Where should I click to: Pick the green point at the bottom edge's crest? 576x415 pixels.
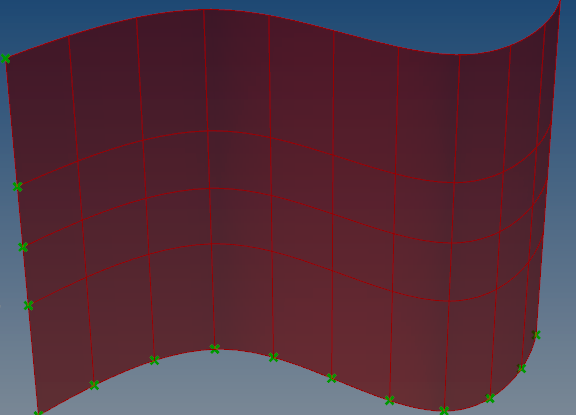pos(215,349)
